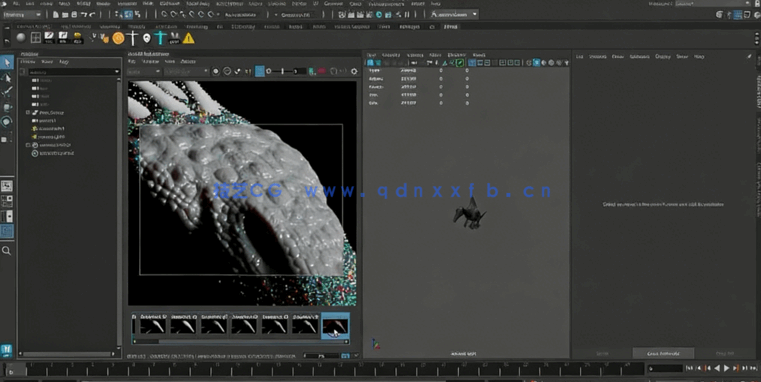Toggle the blue square button in Render View toolbar

click(260, 71)
